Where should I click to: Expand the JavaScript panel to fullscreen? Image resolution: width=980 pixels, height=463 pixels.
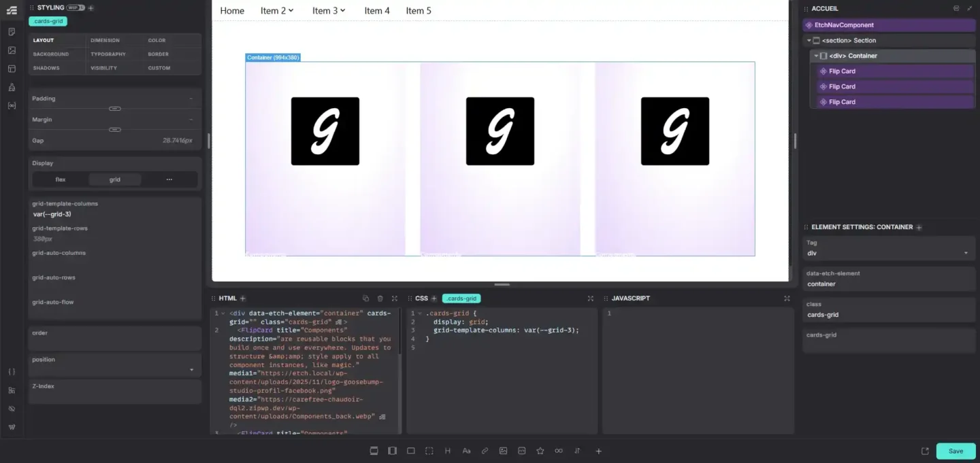[x=787, y=298]
